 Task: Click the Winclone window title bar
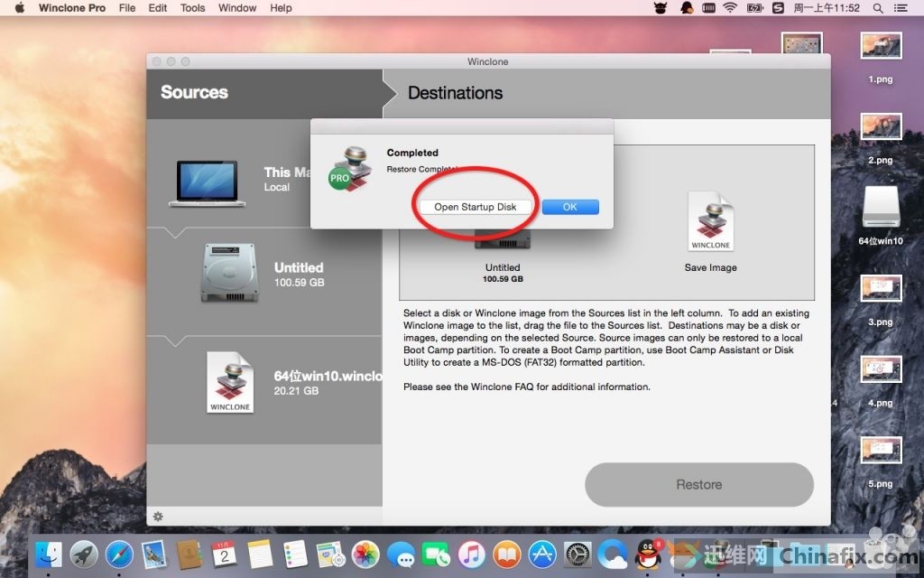pyautogui.click(x=488, y=61)
